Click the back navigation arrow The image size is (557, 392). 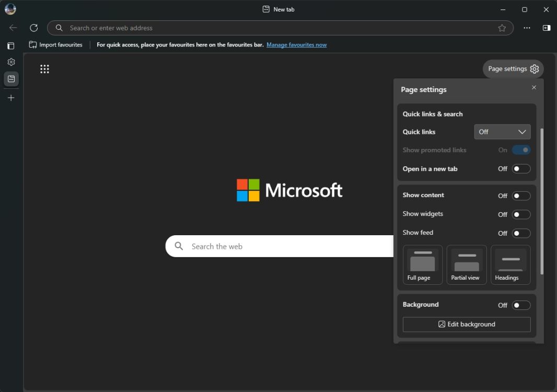click(13, 28)
